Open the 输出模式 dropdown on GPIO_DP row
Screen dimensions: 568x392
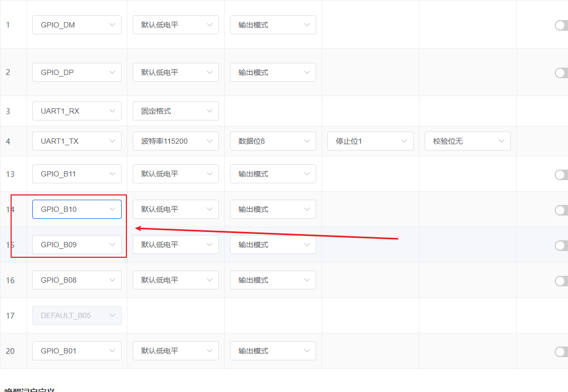pos(273,72)
